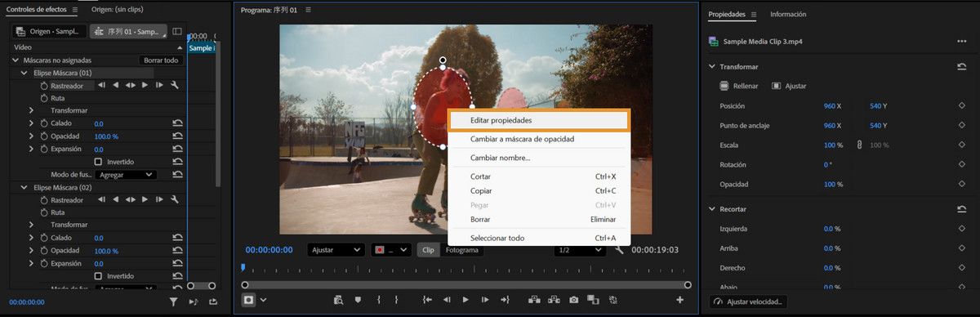980x317 pixels.
Task: Toggle Invertido checkbox for Elipse Máscara (02)
Action: click(99, 276)
